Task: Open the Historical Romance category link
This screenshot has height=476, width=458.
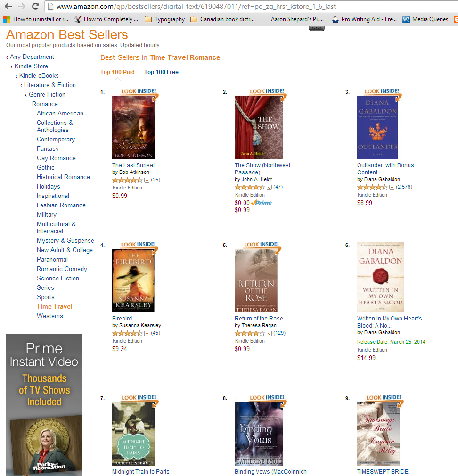Action: [63, 177]
